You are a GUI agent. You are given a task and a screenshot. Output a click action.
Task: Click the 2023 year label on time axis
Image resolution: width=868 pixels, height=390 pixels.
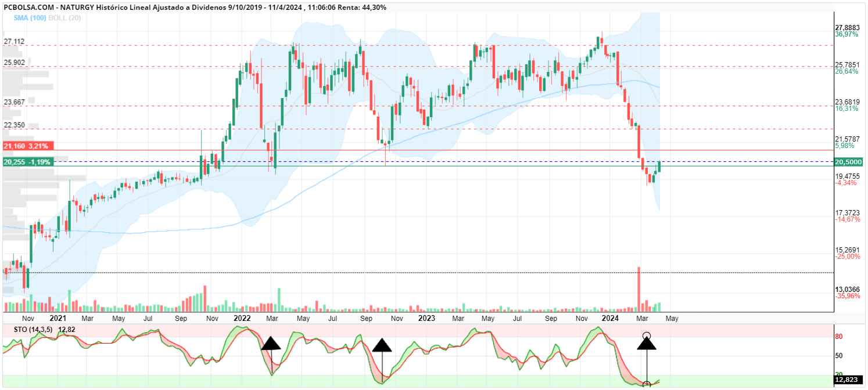(x=426, y=319)
